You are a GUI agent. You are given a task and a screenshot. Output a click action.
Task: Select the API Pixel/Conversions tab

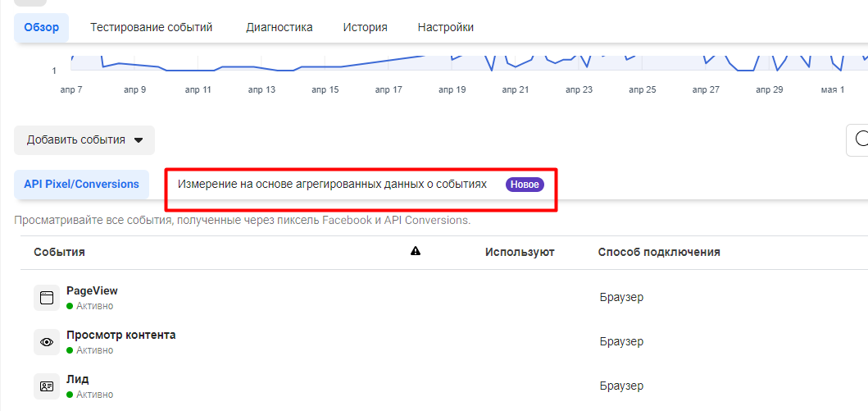(81, 185)
